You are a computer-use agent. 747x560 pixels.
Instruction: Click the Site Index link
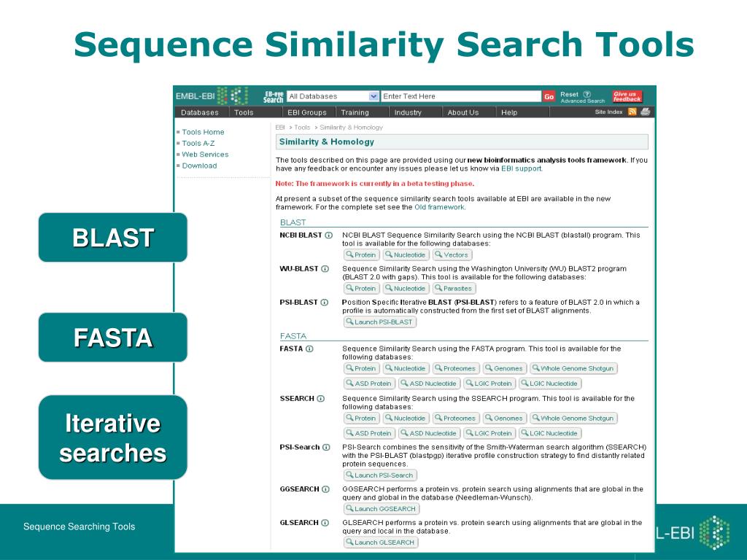(608, 112)
